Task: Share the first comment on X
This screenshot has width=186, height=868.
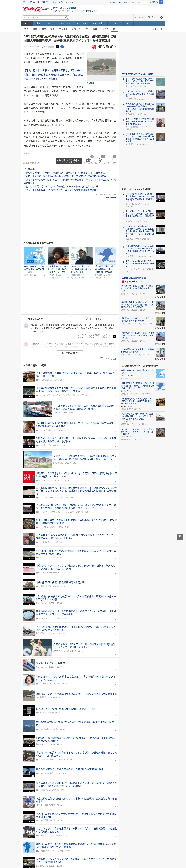Action: [115, 336]
